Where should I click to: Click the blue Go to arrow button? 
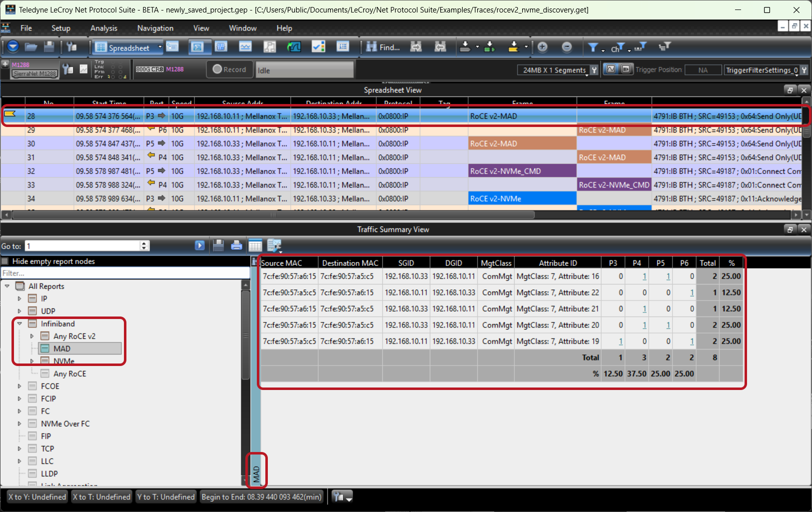[x=200, y=245]
